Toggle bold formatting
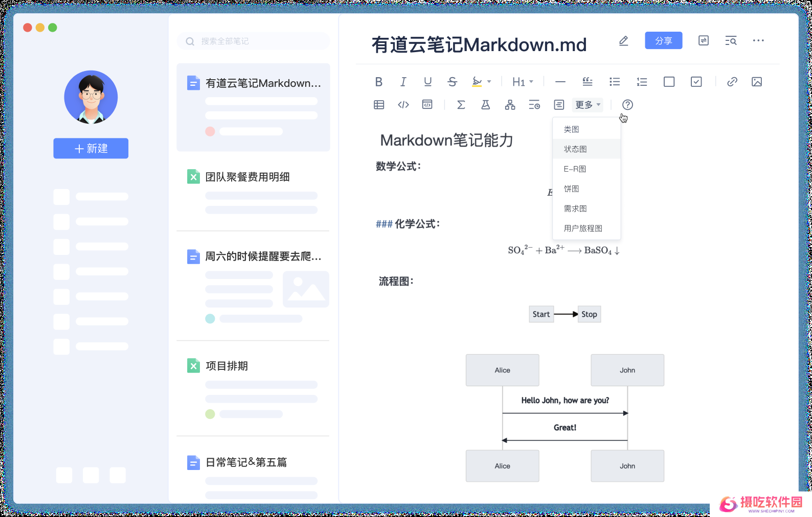This screenshot has width=812, height=517. [378, 82]
